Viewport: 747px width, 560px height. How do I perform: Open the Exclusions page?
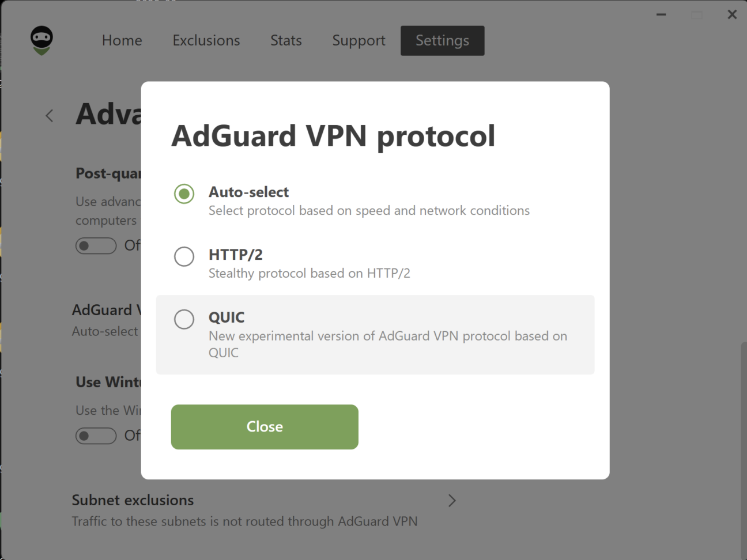(206, 40)
